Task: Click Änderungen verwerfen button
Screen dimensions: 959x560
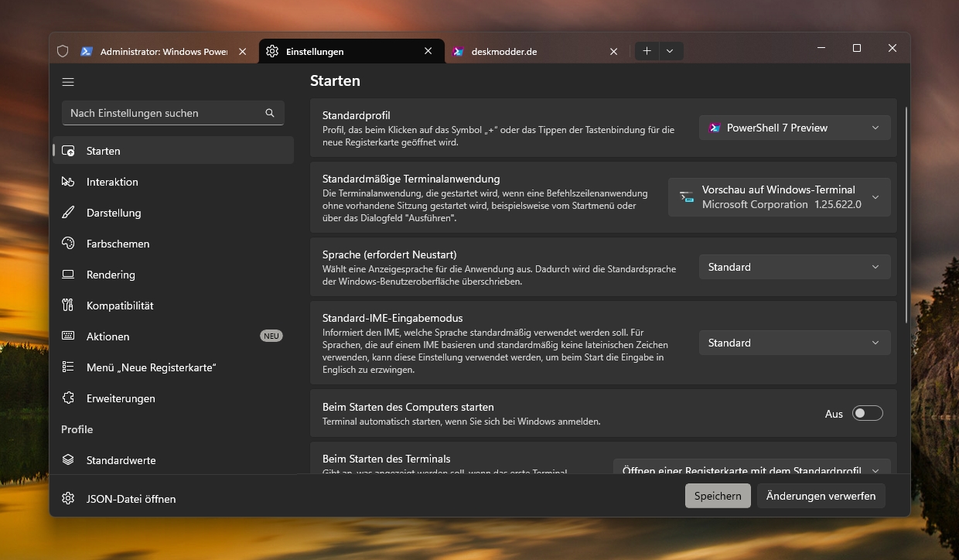Action: pos(821,496)
